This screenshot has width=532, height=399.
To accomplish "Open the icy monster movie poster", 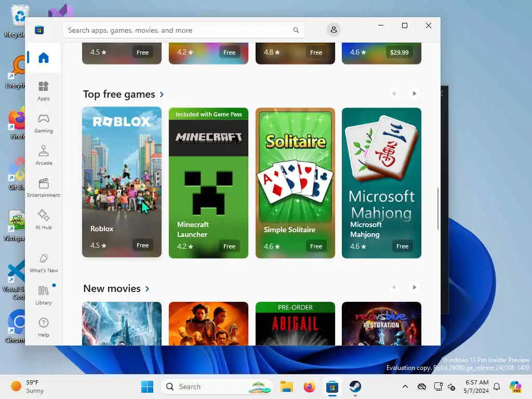I will tap(122, 324).
